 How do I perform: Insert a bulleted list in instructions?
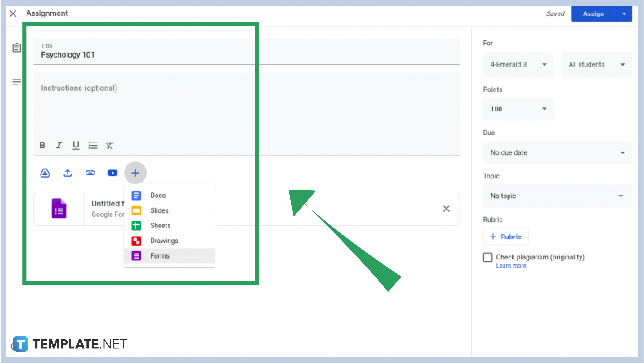(x=93, y=145)
